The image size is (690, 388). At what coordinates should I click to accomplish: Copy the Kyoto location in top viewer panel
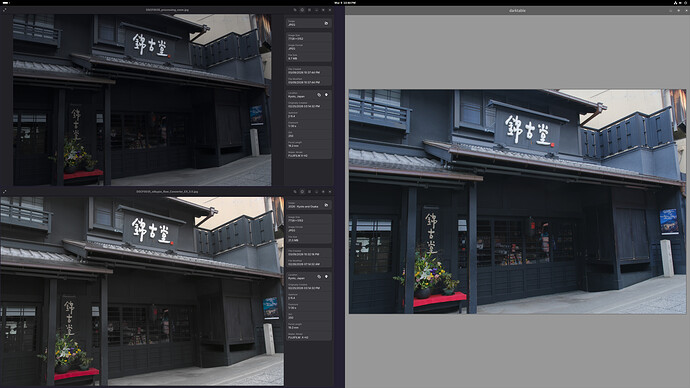319,95
